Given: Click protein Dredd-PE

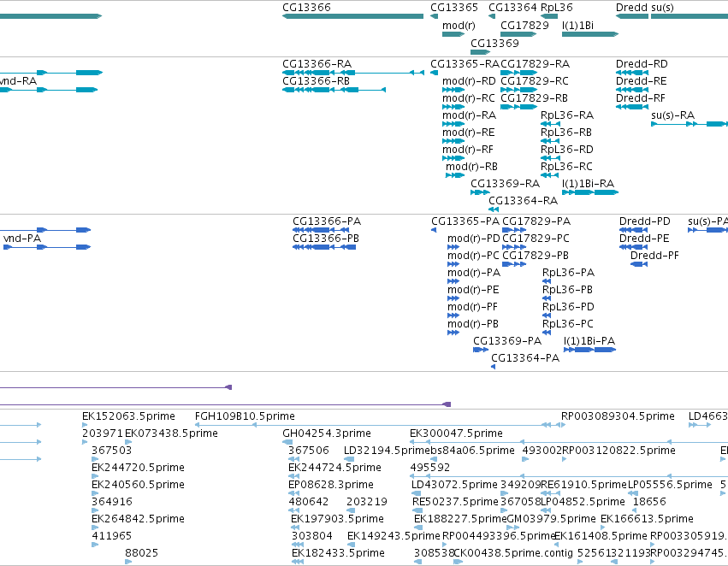Looking at the screenshot, I should pyautogui.click(x=644, y=239).
